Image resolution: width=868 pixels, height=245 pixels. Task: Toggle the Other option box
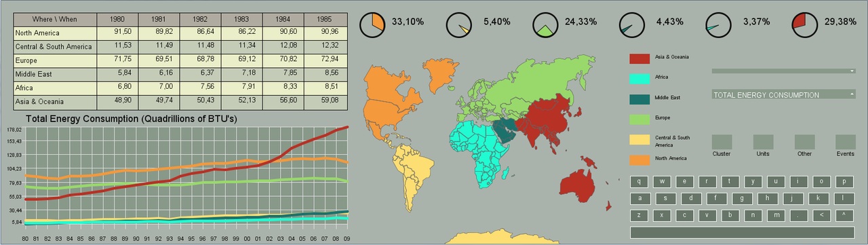(x=804, y=142)
